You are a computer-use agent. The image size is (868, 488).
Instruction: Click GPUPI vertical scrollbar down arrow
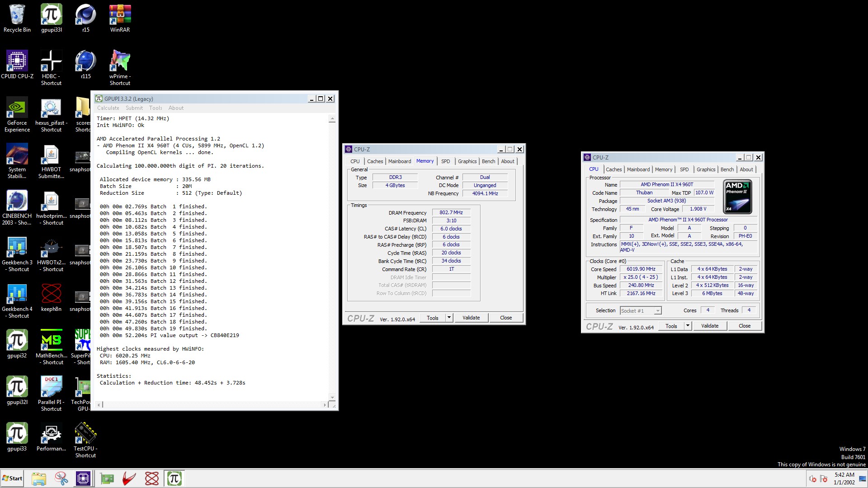tap(332, 398)
